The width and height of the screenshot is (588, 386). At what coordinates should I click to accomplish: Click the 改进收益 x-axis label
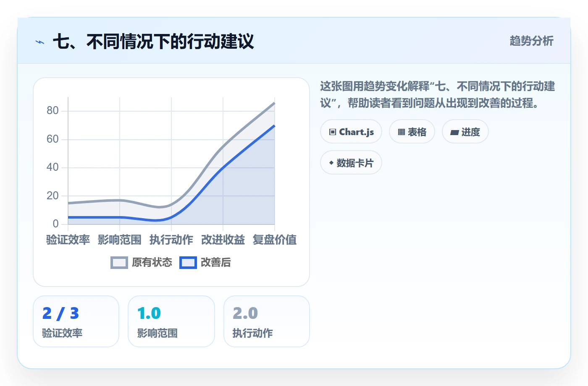coord(223,240)
